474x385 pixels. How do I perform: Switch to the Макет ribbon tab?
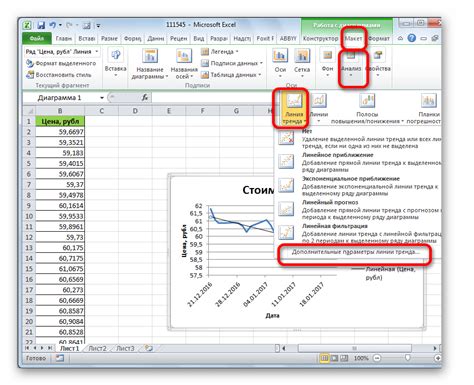coord(354,38)
